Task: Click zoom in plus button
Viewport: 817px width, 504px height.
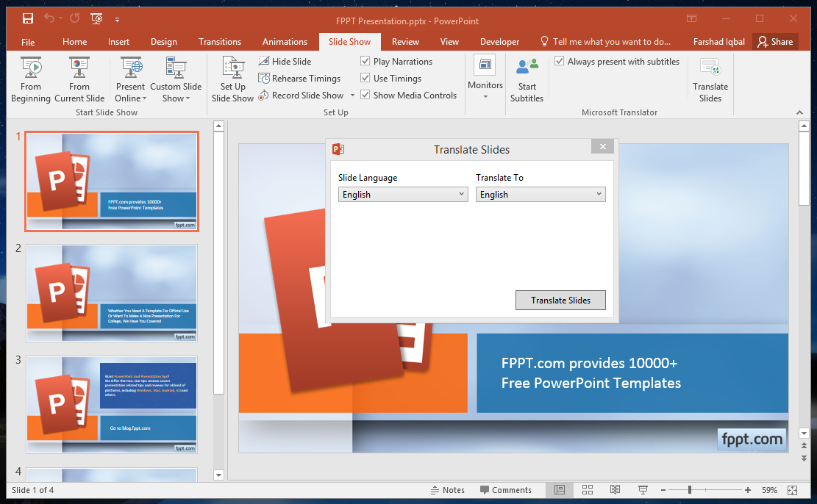Action: pos(748,490)
